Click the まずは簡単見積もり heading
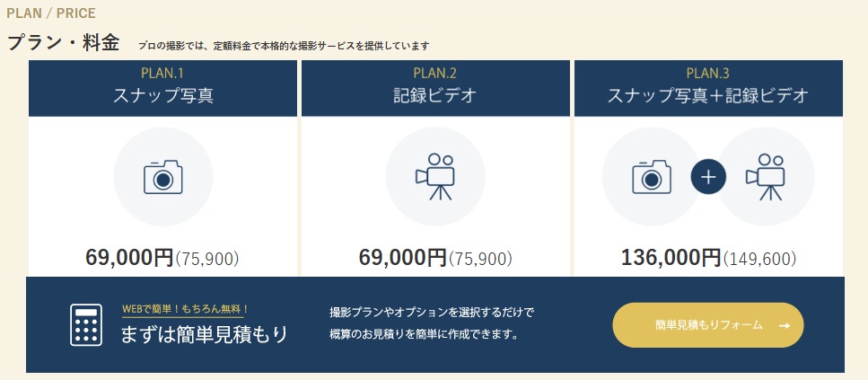The width and height of the screenshot is (868, 380). (205, 334)
